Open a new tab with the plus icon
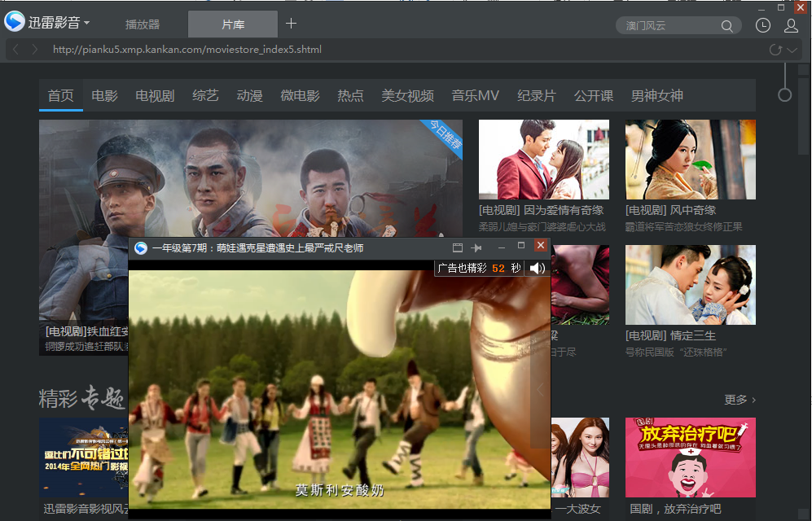Image resolution: width=812 pixels, height=521 pixels. [291, 24]
